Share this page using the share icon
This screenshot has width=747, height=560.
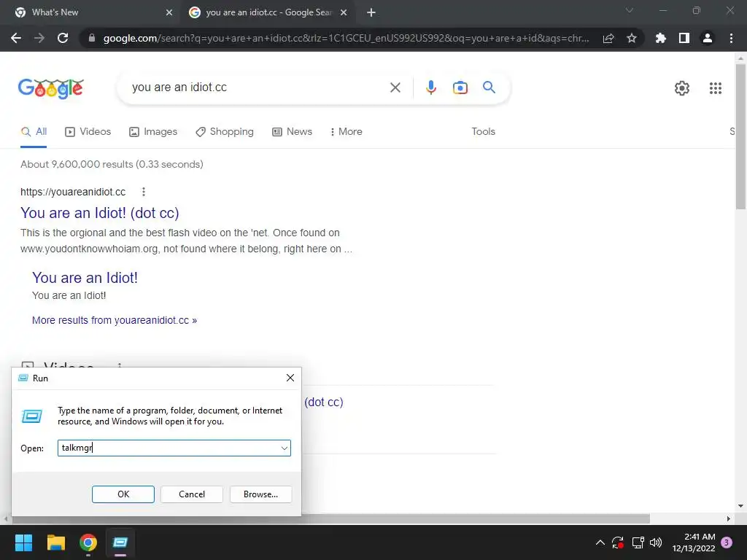coord(608,38)
